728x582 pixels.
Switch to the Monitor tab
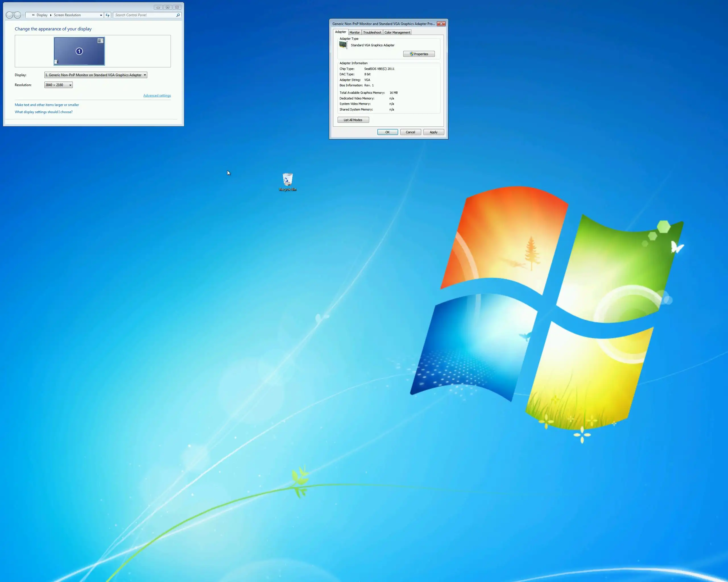click(x=354, y=32)
